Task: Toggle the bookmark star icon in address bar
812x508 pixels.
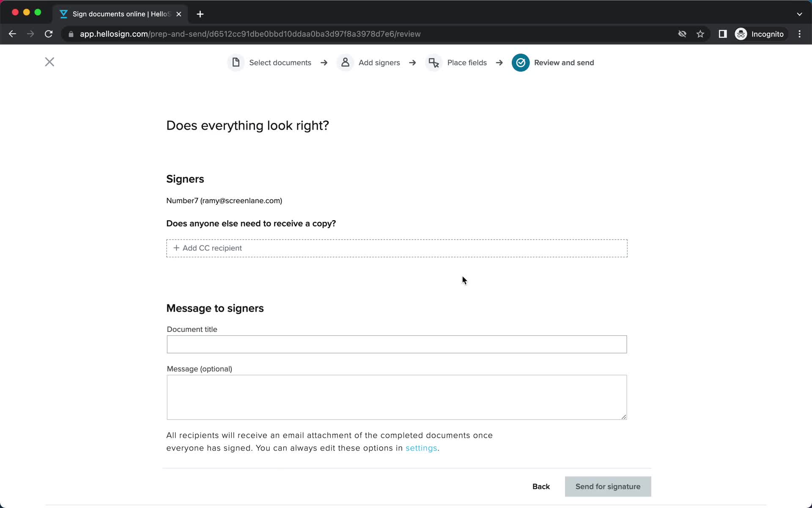Action: coord(701,33)
